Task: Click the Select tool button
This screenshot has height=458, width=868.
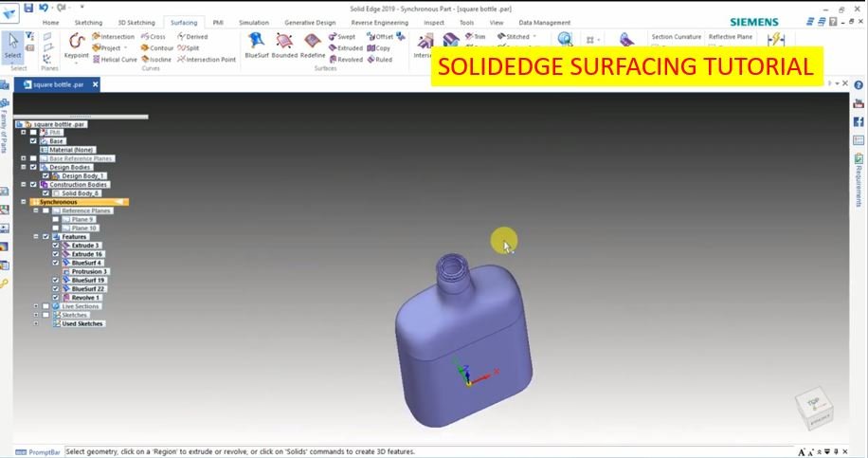Action: coord(13,47)
